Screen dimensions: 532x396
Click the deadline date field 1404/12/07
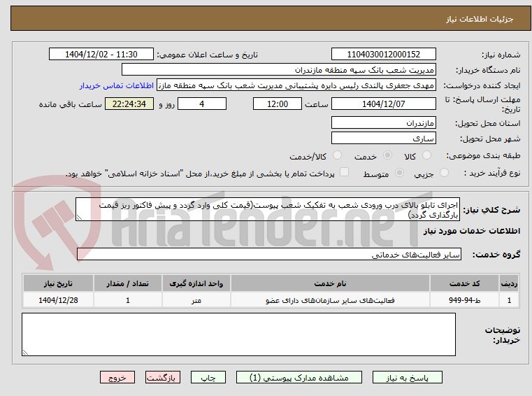pyautogui.click(x=383, y=104)
